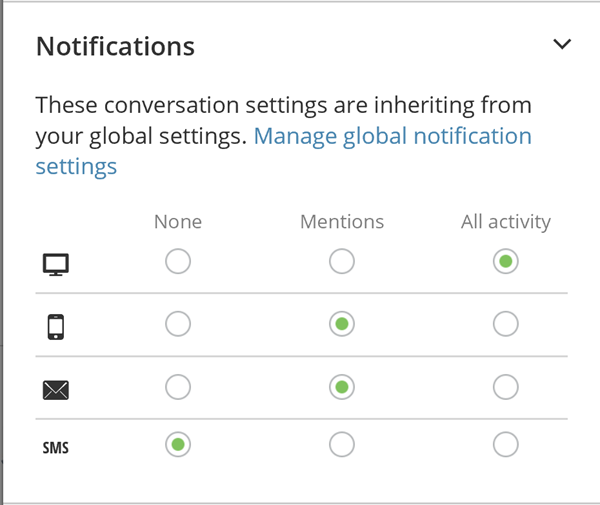Select None for SMS notifications
Image resolution: width=600 pixels, height=505 pixels.
[178, 445]
